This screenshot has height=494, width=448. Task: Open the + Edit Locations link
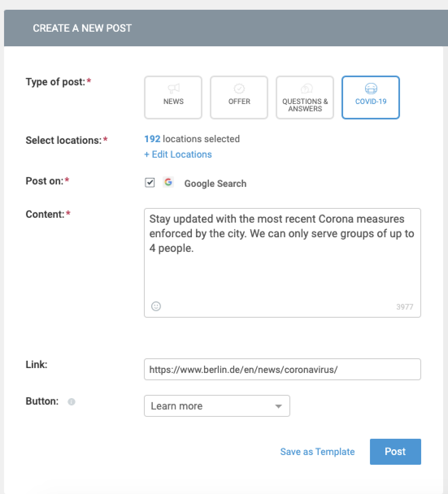tap(178, 154)
